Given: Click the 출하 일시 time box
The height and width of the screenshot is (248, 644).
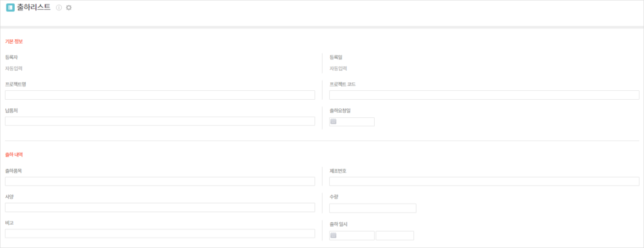Looking at the screenshot, I should [395, 236].
